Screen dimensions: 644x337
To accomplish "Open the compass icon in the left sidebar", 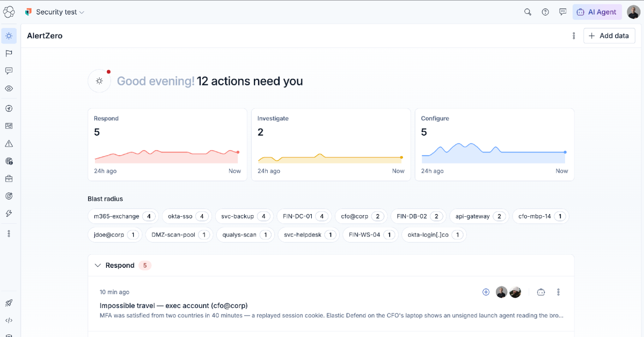I will click(9, 108).
